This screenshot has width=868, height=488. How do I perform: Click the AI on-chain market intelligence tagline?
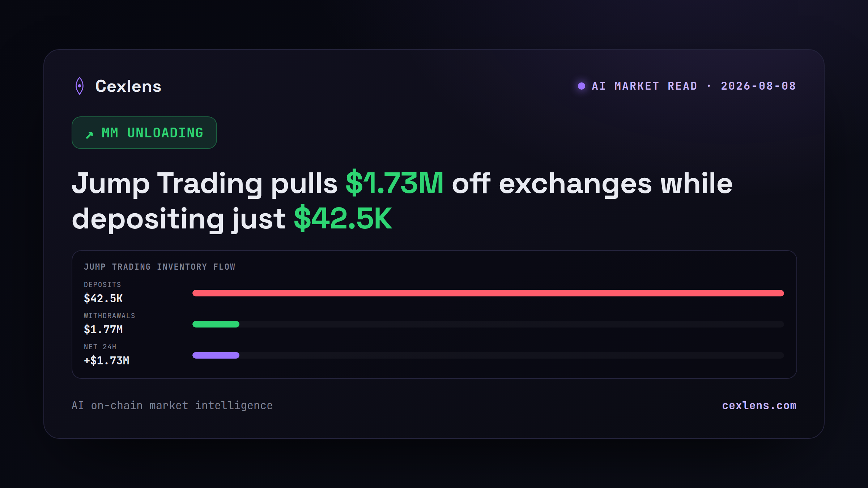coord(172,406)
